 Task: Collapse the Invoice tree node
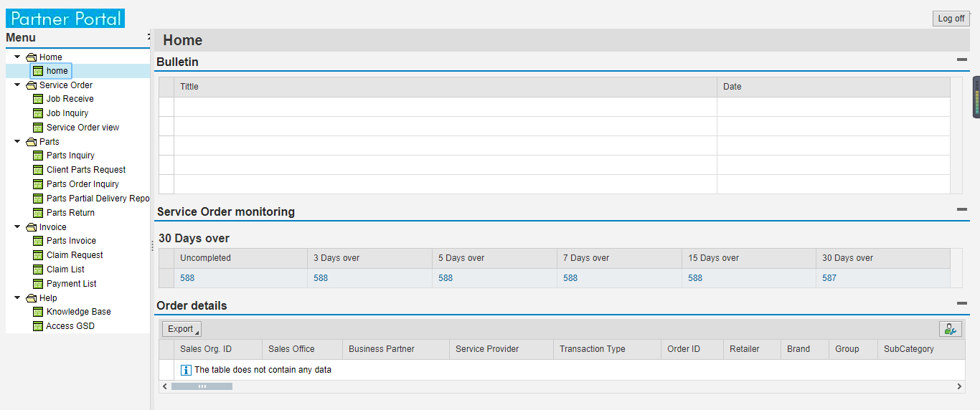[17, 227]
